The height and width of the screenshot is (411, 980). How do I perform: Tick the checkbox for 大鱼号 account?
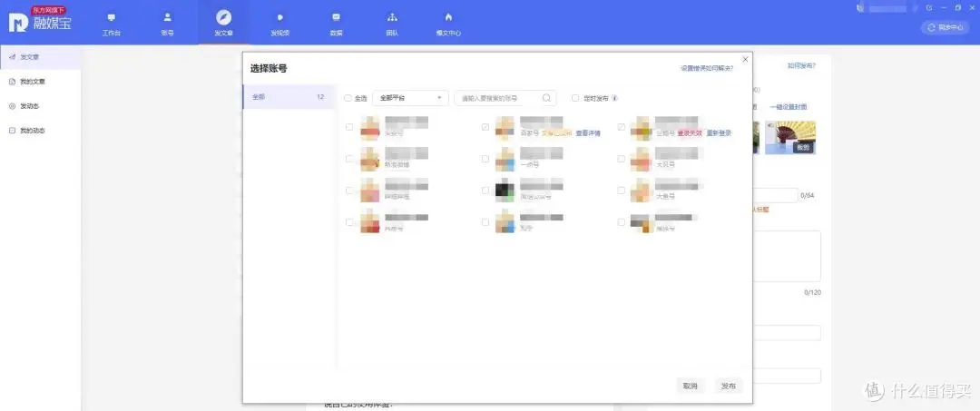[621, 190]
